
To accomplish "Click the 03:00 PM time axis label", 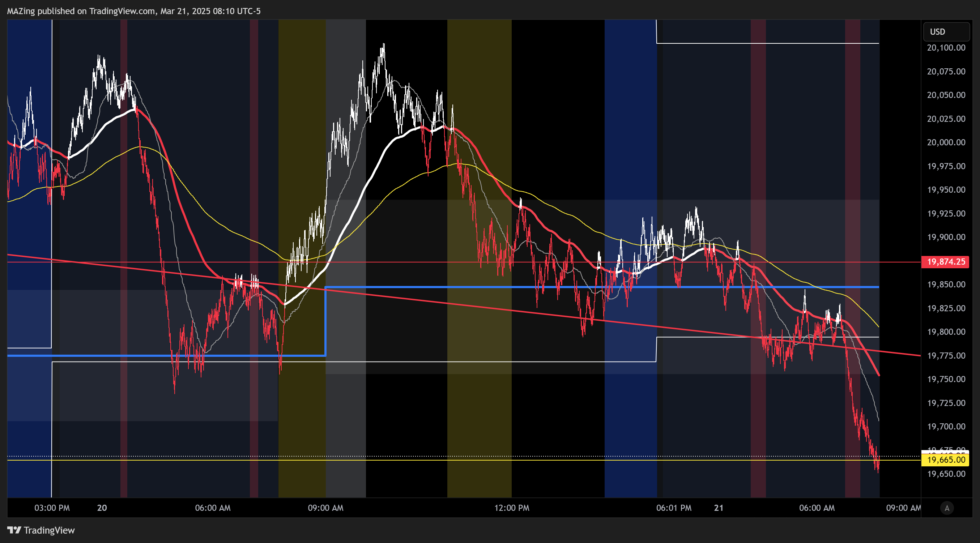I will [x=52, y=508].
